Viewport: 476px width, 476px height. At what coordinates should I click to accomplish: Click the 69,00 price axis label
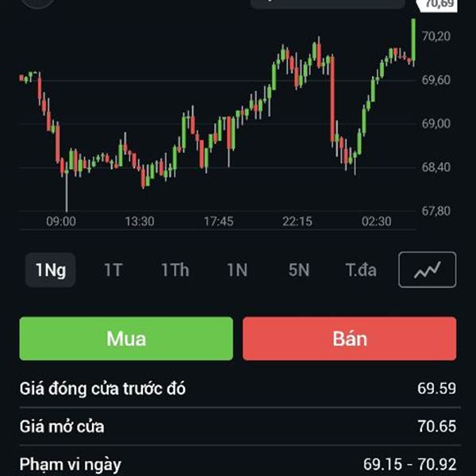(436, 124)
